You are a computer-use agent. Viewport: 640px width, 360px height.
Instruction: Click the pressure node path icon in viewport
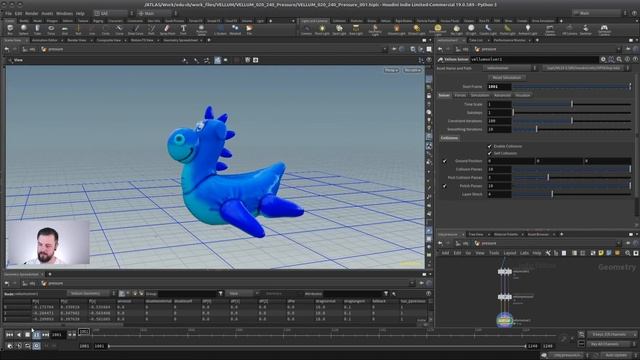point(44,49)
